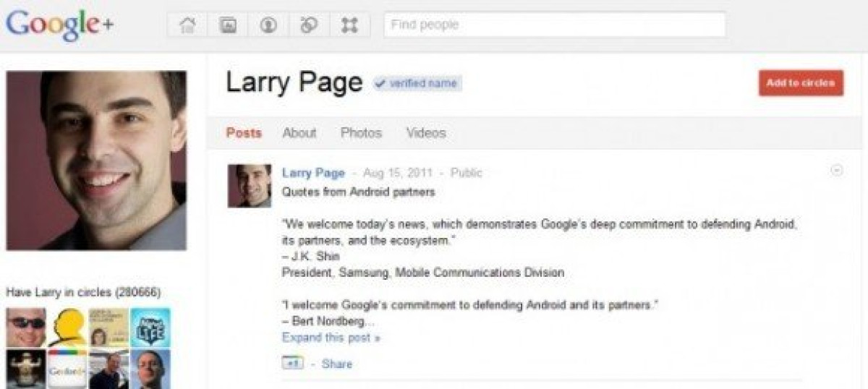
Task: Open the bodybuilder follower thumbnail
Action: coord(26,369)
